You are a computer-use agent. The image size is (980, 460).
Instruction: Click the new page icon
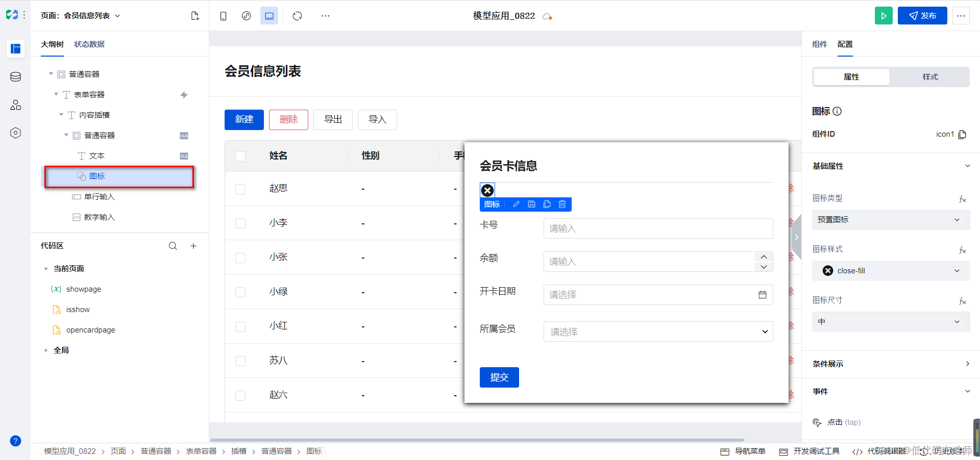[x=195, y=16]
